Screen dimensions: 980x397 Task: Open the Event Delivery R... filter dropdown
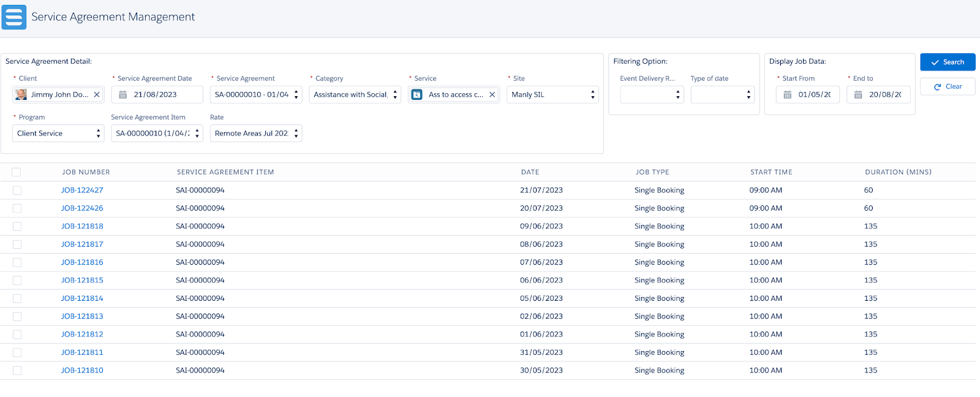[652, 94]
